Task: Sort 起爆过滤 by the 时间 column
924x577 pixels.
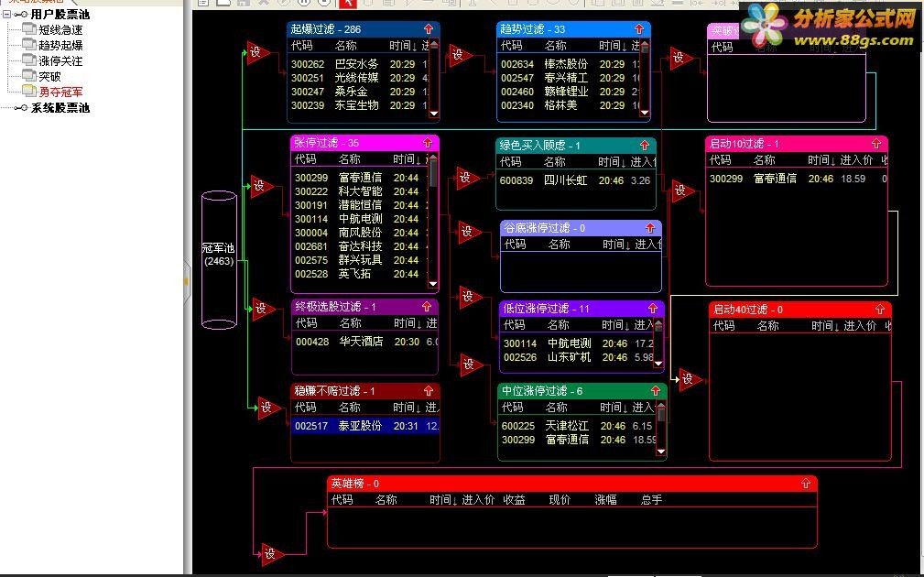Action: 402,46
